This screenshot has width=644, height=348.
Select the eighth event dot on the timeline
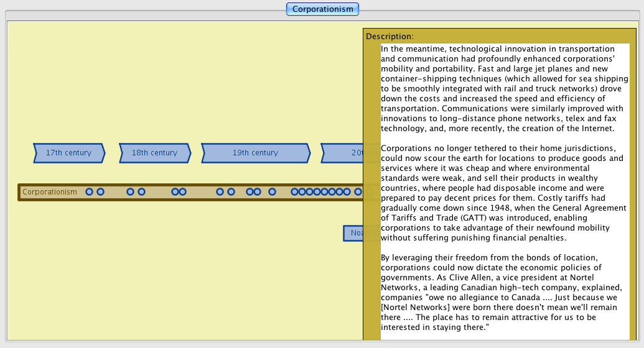pos(231,192)
